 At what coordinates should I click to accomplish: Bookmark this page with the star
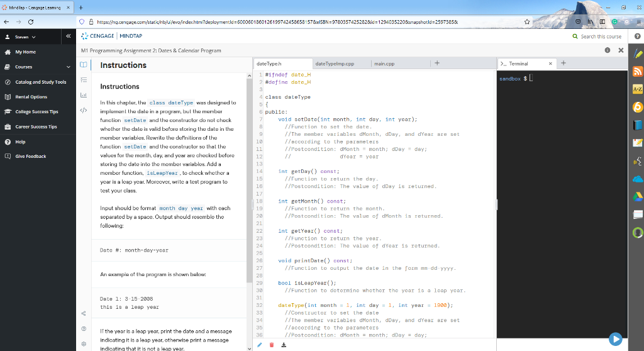[527, 22]
